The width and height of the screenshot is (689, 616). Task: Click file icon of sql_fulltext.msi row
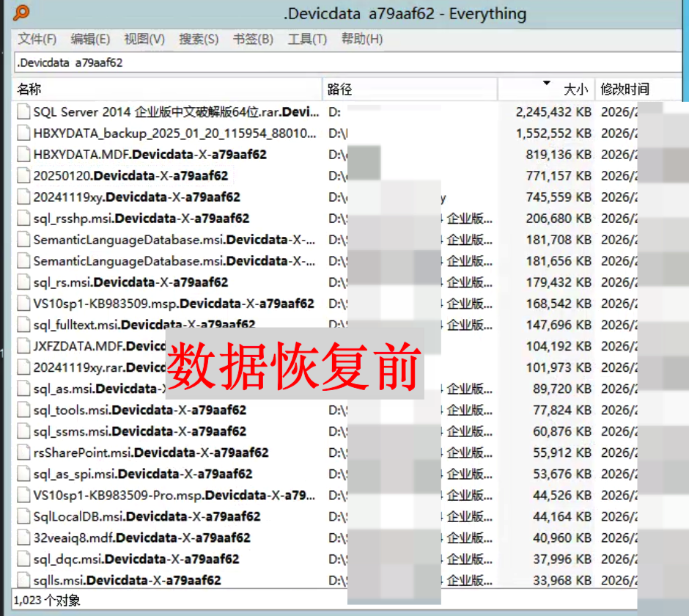point(23,324)
